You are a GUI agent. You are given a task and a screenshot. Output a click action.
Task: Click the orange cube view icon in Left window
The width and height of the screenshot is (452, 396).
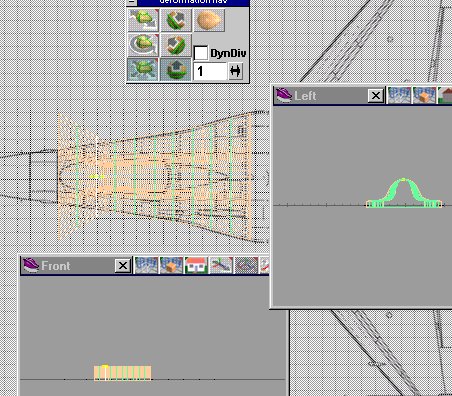424,95
